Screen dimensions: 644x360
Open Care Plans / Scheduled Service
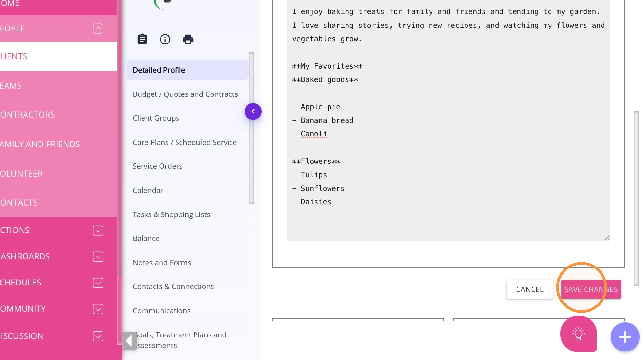185,142
